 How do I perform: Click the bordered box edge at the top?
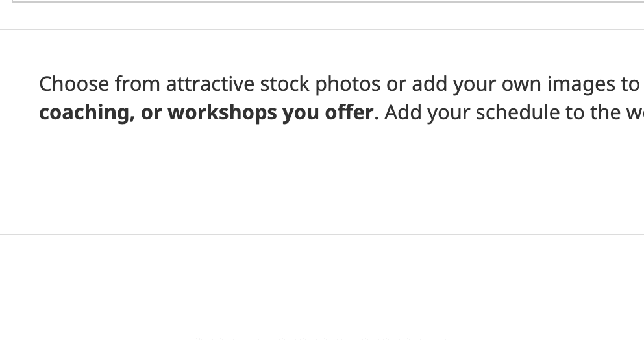click(328, 2)
